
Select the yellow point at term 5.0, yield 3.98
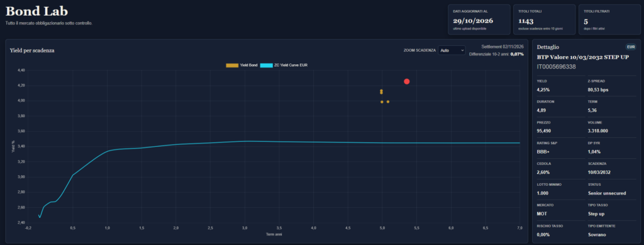382,101
